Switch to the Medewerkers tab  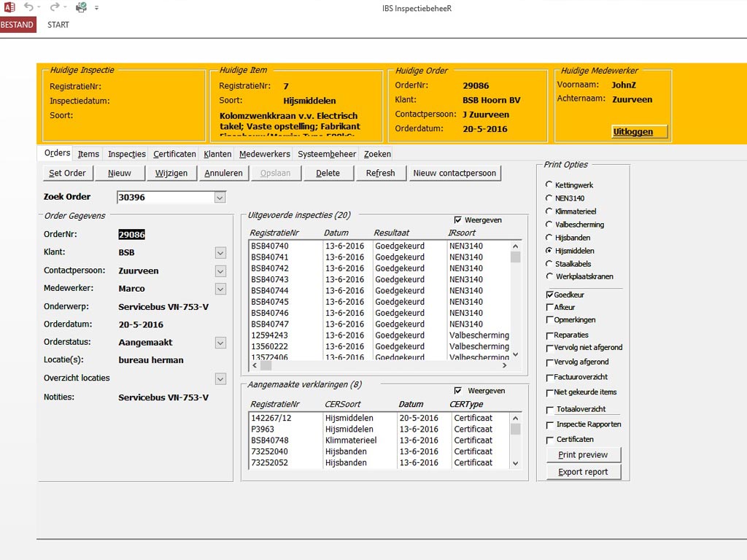point(264,154)
